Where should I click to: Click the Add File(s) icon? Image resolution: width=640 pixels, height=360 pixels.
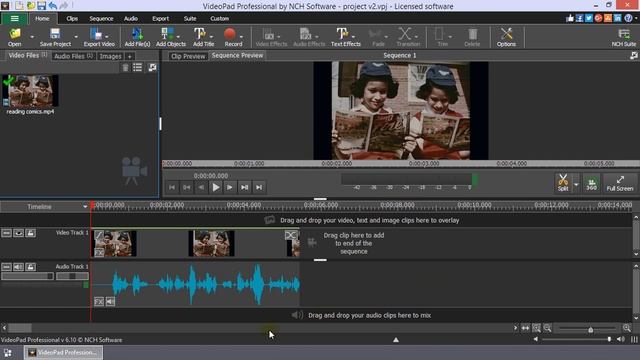click(x=137, y=37)
